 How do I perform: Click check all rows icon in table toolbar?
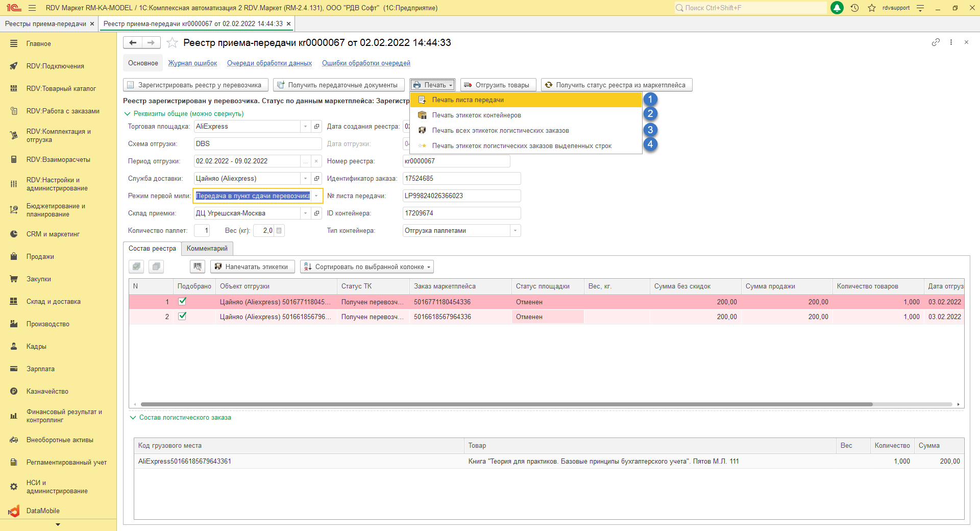pyautogui.click(x=136, y=267)
